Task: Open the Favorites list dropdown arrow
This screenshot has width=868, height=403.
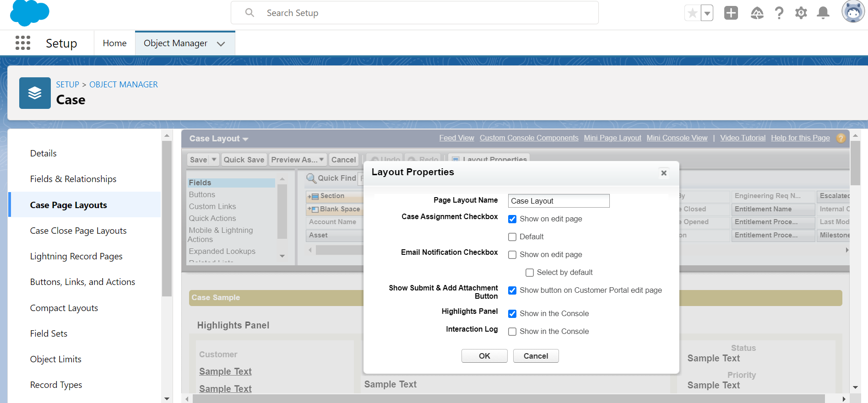Action: (707, 13)
